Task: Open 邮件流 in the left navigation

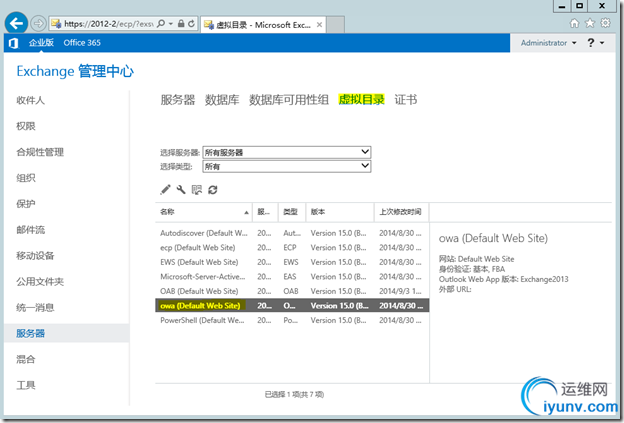Action: [x=31, y=230]
